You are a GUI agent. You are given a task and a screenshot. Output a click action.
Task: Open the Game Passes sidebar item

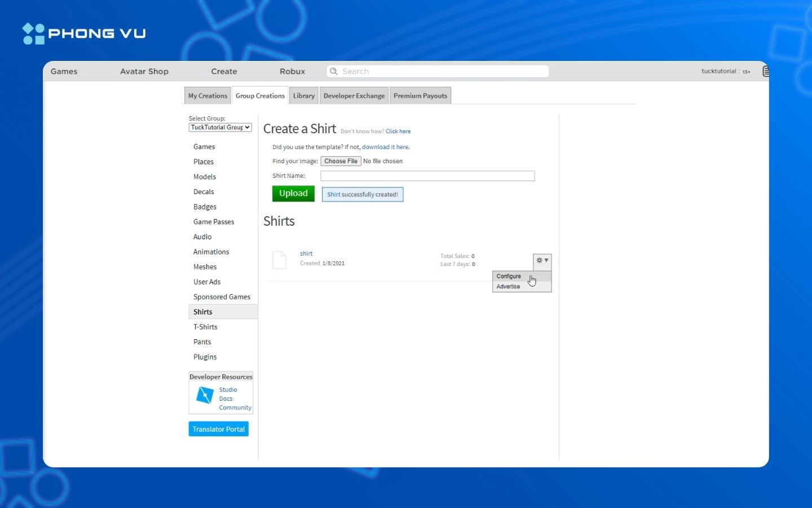[x=214, y=222]
